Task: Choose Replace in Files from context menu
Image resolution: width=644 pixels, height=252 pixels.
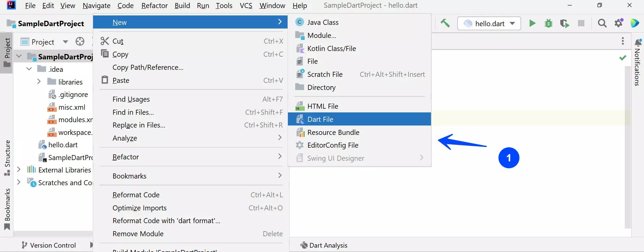Action: point(191,125)
